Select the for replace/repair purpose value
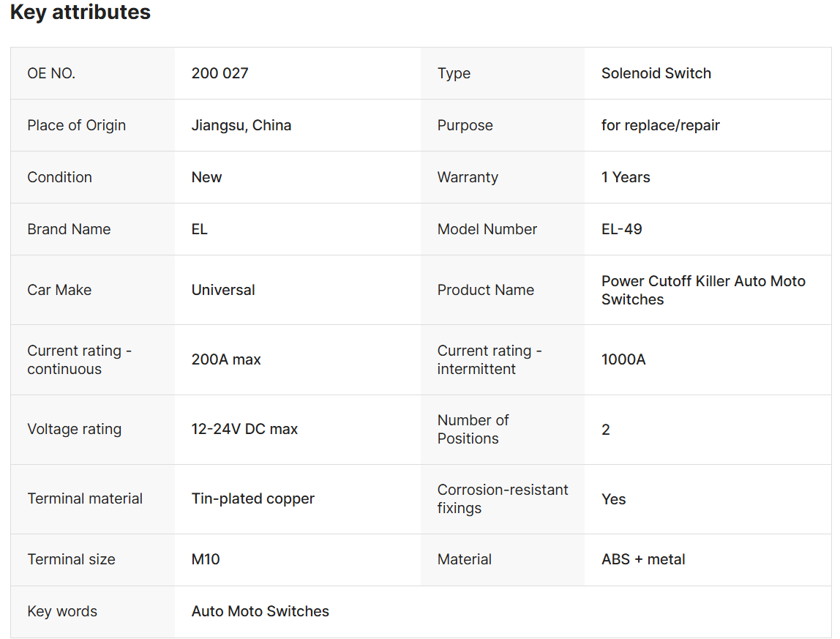Viewport: 840px width, 639px height. 660,125
